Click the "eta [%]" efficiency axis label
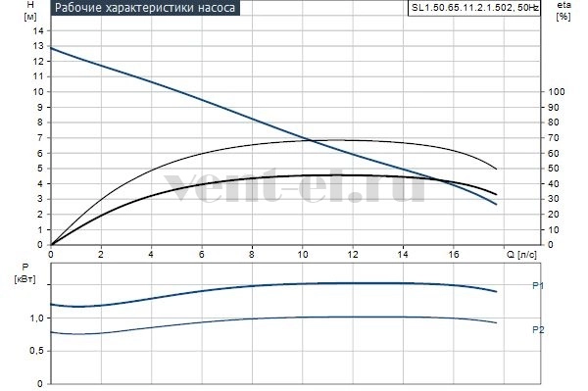Viewport: 588px width, 391px height. pyautogui.click(x=563, y=11)
